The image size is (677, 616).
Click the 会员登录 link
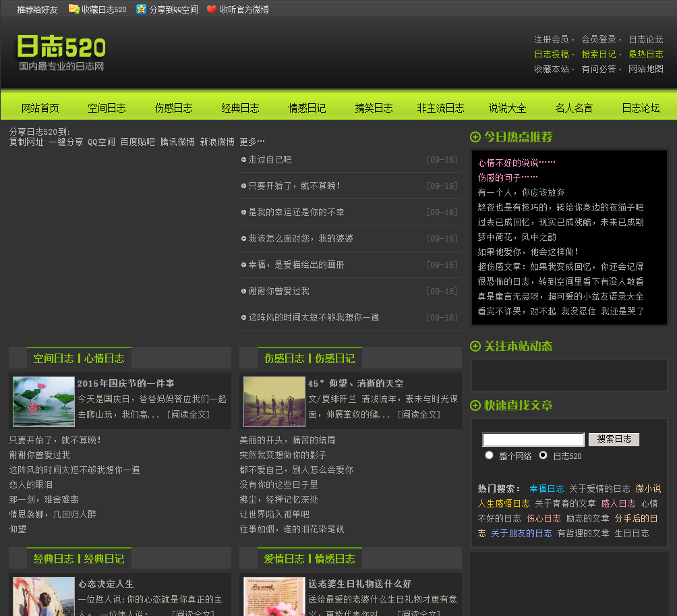598,39
